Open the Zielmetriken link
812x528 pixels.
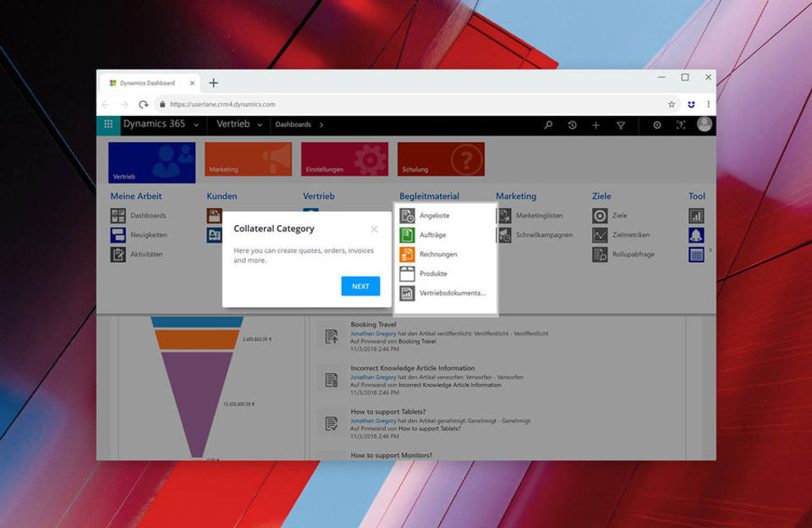(631, 234)
